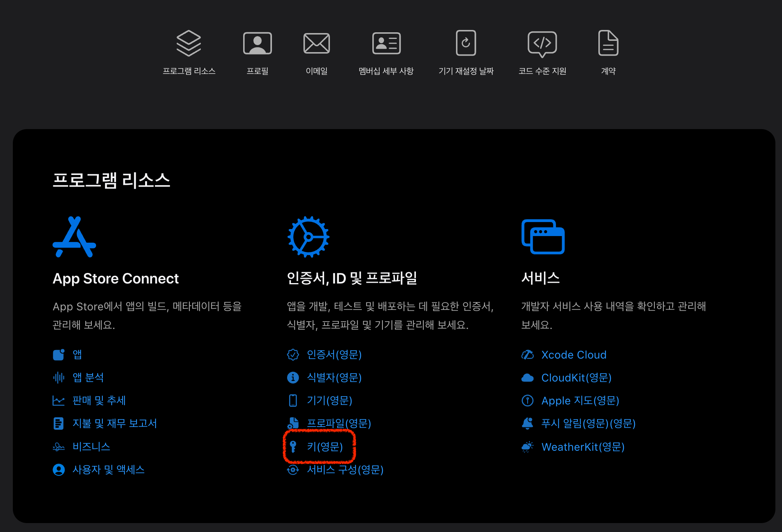The image size is (782, 532).
Task: Click the user icon beside 사용자 및 액세스
Action: (x=58, y=470)
